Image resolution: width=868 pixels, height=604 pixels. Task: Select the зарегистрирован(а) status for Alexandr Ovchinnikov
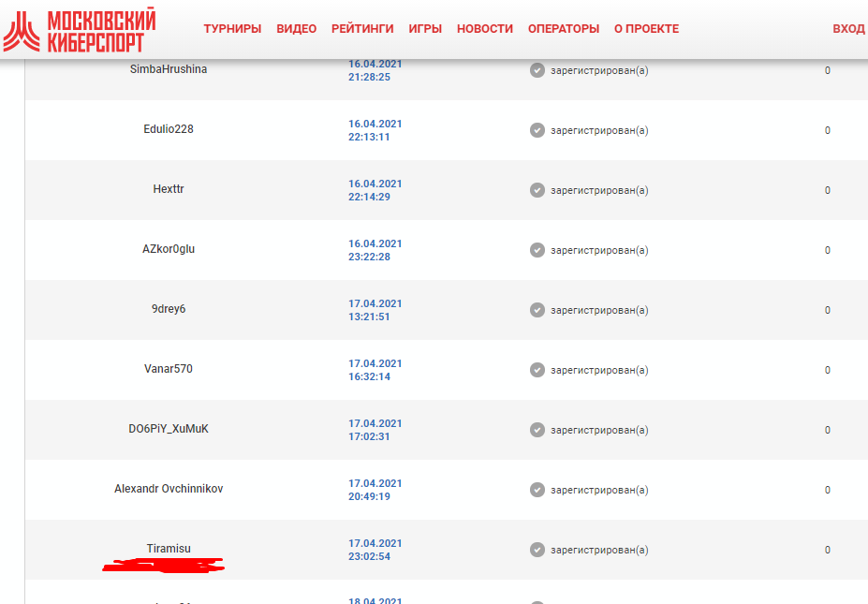pos(599,491)
